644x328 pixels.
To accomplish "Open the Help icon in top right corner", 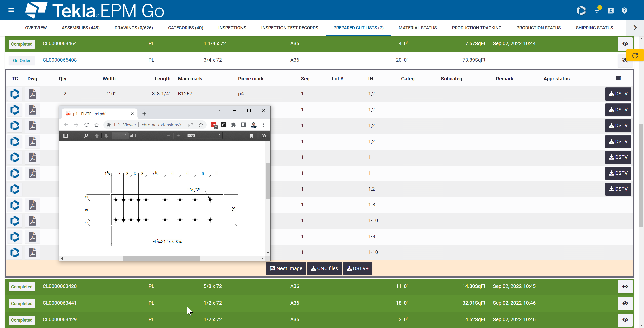I will click(624, 10).
